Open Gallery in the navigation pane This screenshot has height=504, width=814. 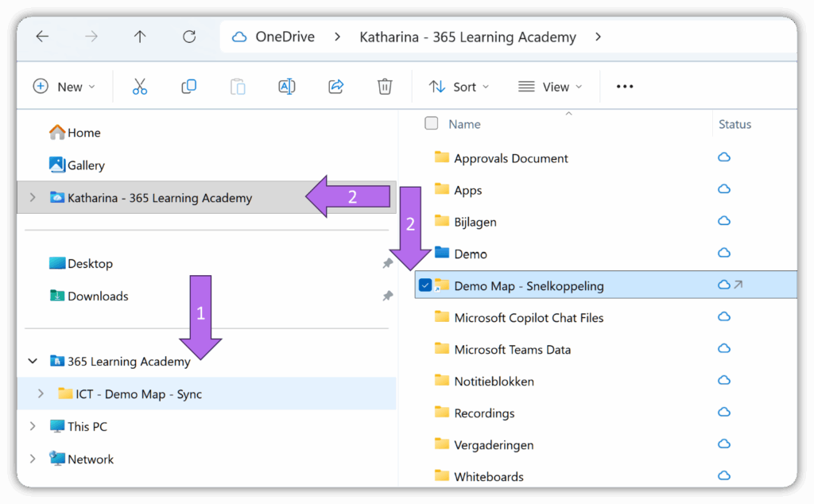(85, 165)
